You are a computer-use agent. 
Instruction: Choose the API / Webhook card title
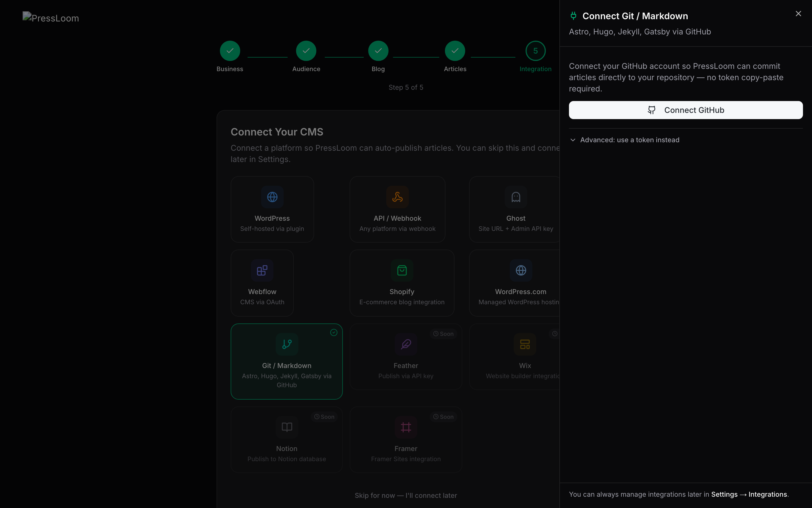coord(397,218)
